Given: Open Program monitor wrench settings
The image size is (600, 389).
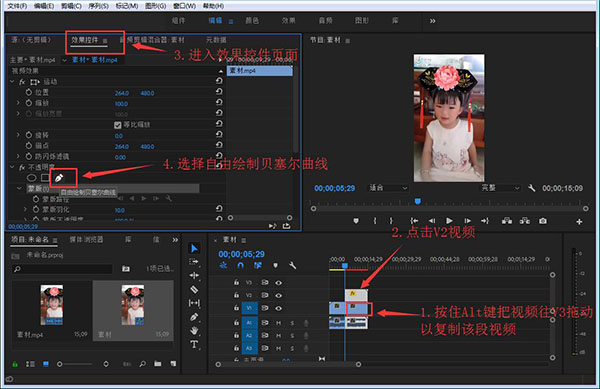Looking at the screenshot, I should coord(532,188).
